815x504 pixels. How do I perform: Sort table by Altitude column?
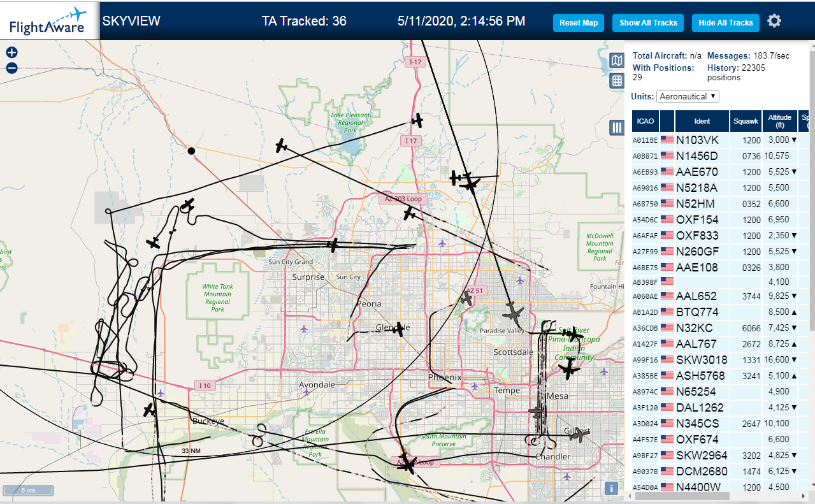(x=779, y=121)
